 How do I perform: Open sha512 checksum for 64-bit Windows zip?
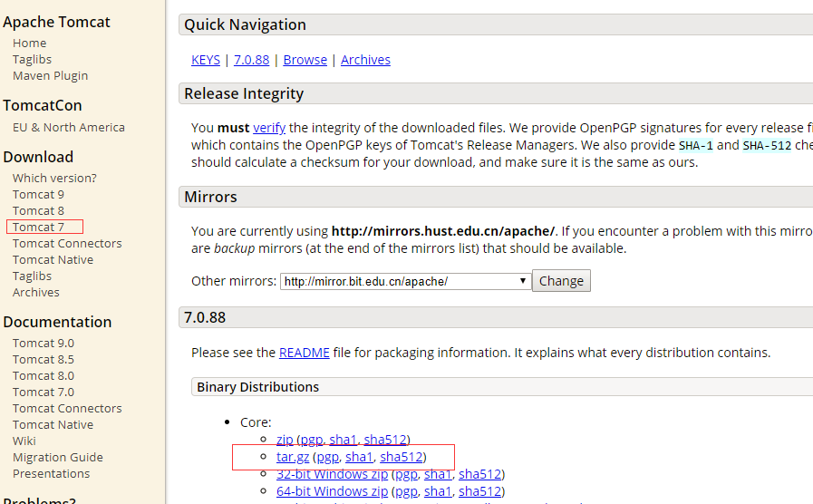pos(480,491)
